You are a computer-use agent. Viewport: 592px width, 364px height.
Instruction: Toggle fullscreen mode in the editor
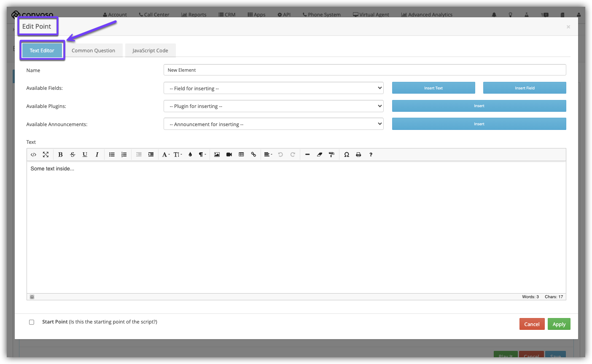point(46,155)
